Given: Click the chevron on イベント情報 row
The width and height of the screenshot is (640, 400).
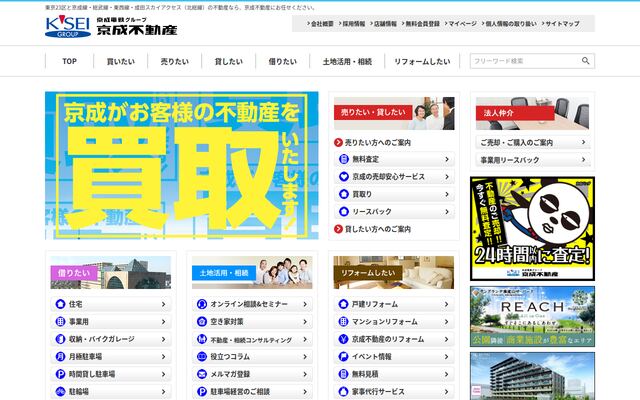Looking at the screenshot, I should [447, 356].
